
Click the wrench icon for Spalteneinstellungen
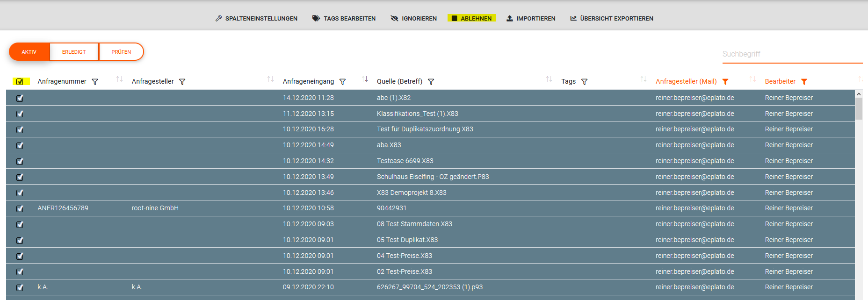218,19
